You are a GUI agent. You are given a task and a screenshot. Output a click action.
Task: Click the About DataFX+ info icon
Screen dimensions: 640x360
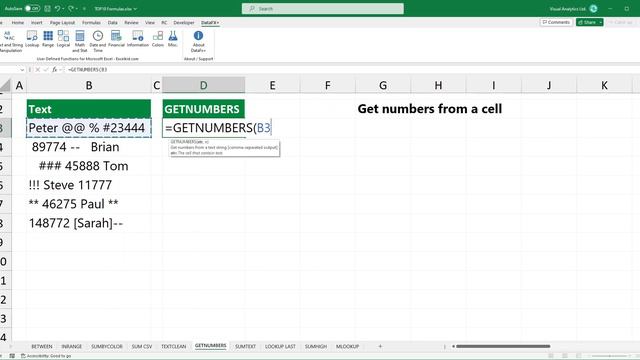[198, 41]
